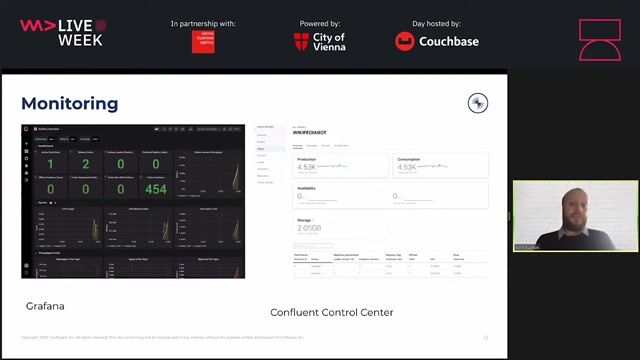Select the Messages tab in Control Center
Viewport: 640px width, 360px height.
click(x=312, y=146)
